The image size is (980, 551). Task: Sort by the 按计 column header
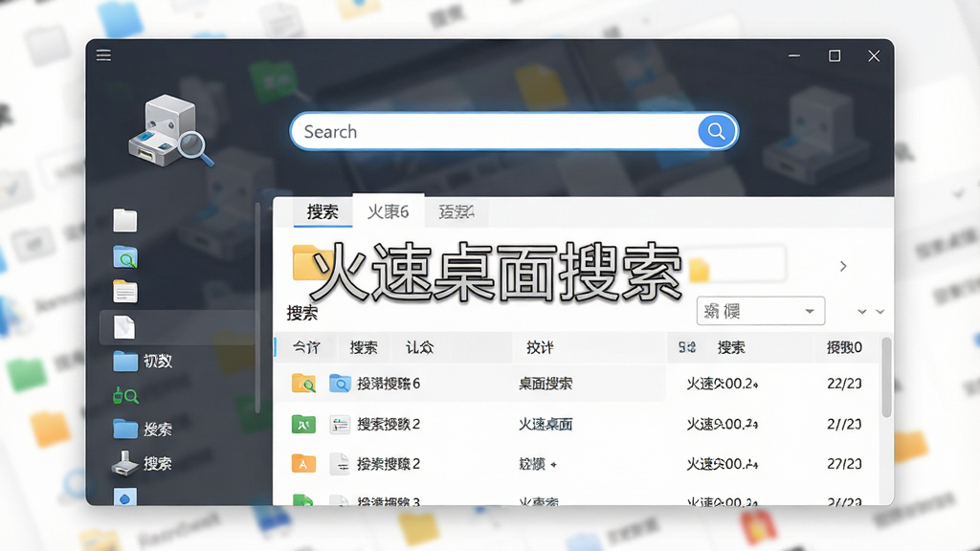click(540, 347)
